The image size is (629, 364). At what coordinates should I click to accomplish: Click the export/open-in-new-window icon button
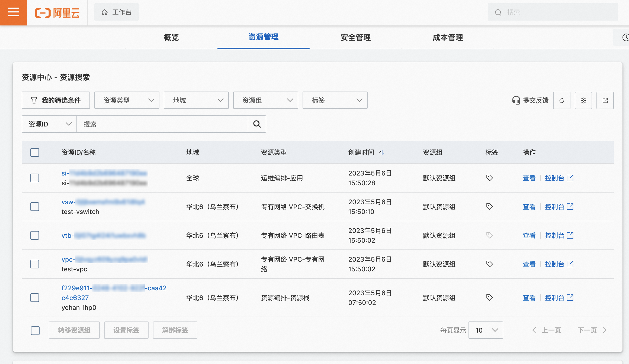[x=605, y=100]
